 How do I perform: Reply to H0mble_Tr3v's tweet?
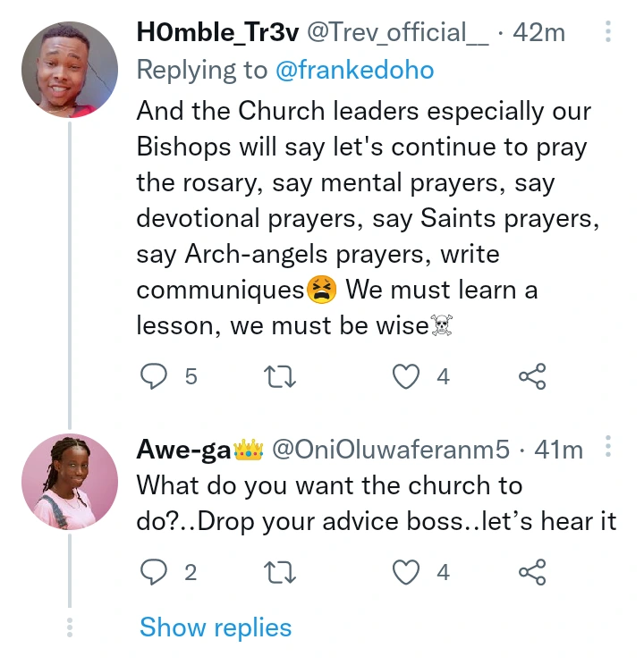(154, 377)
